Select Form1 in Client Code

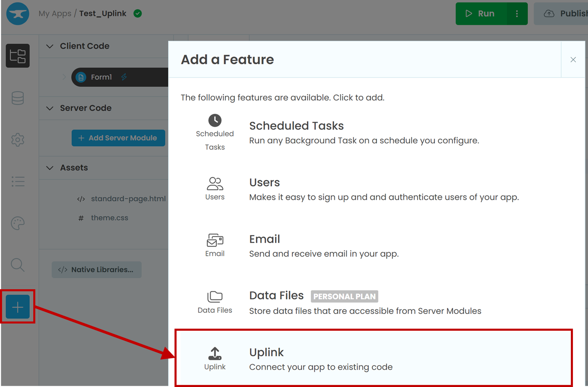click(x=120, y=77)
